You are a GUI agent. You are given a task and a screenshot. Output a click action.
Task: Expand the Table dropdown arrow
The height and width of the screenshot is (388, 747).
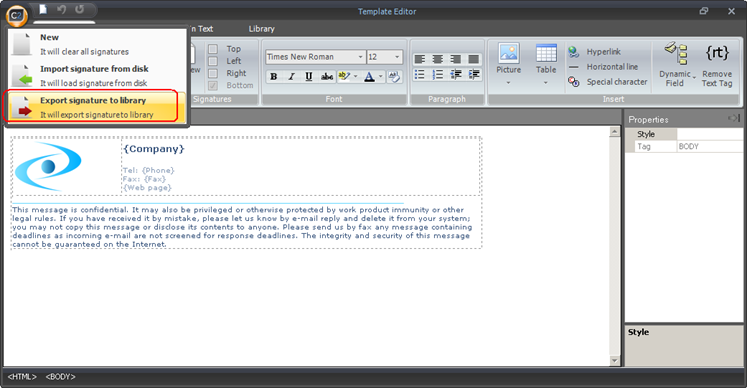pos(546,83)
